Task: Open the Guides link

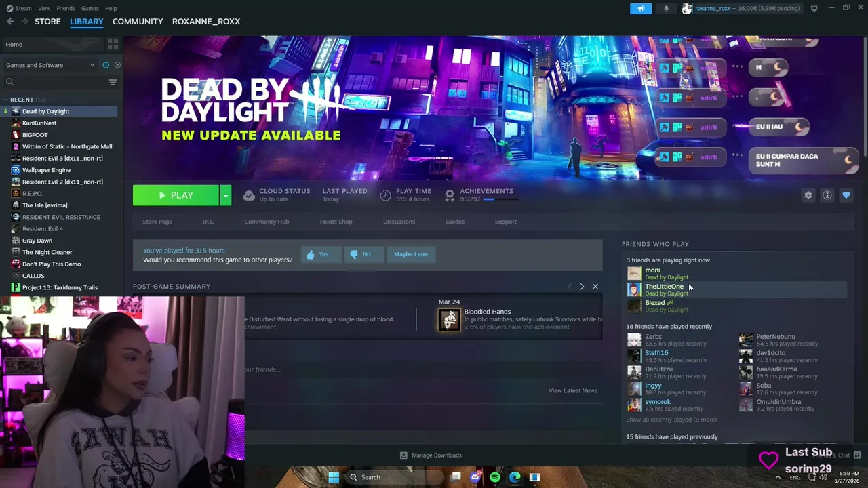Action: coord(455,222)
